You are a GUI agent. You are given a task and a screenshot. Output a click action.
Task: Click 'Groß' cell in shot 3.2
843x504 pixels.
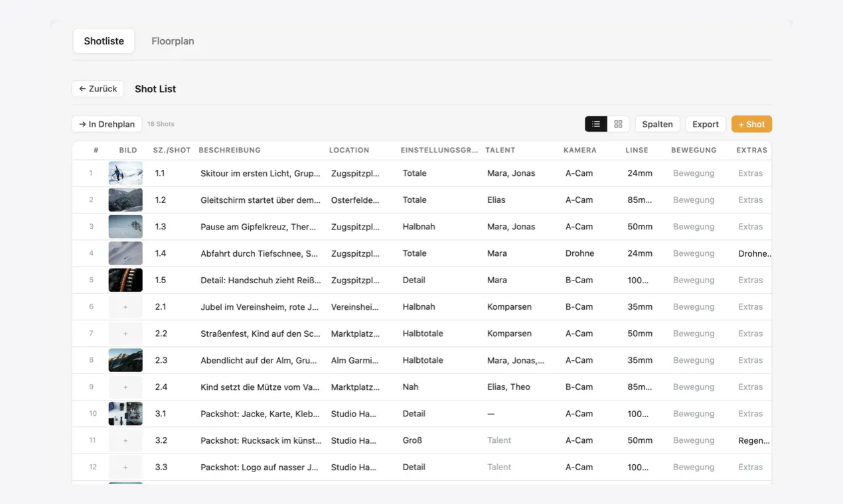[x=412, y=440]
